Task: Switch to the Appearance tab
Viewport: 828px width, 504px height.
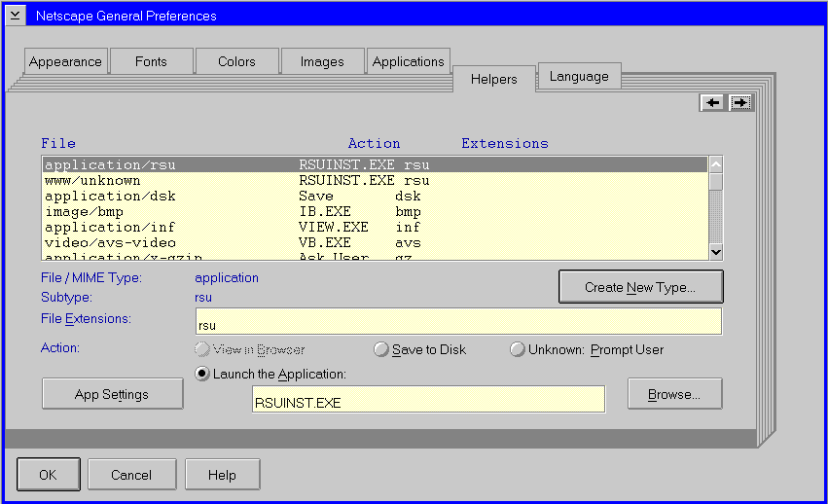Action: [65, 62]
